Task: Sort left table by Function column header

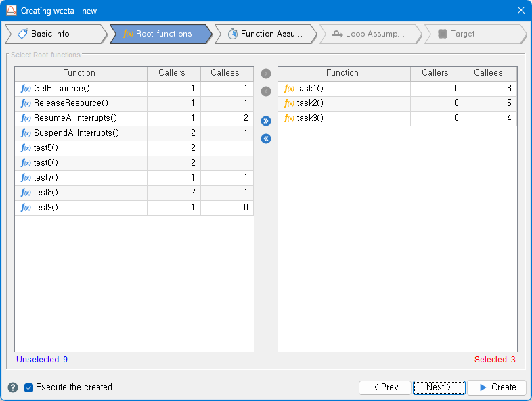Action: (80, 73)
